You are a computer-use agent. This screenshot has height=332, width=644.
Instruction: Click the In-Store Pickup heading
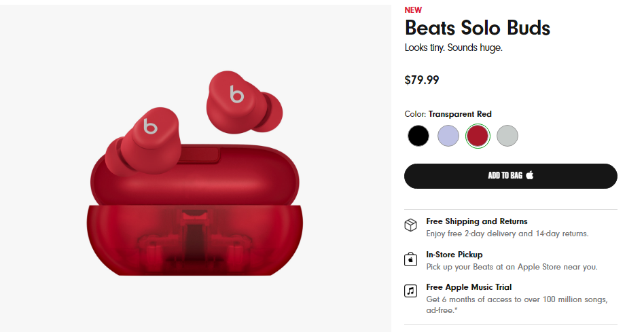454,255
